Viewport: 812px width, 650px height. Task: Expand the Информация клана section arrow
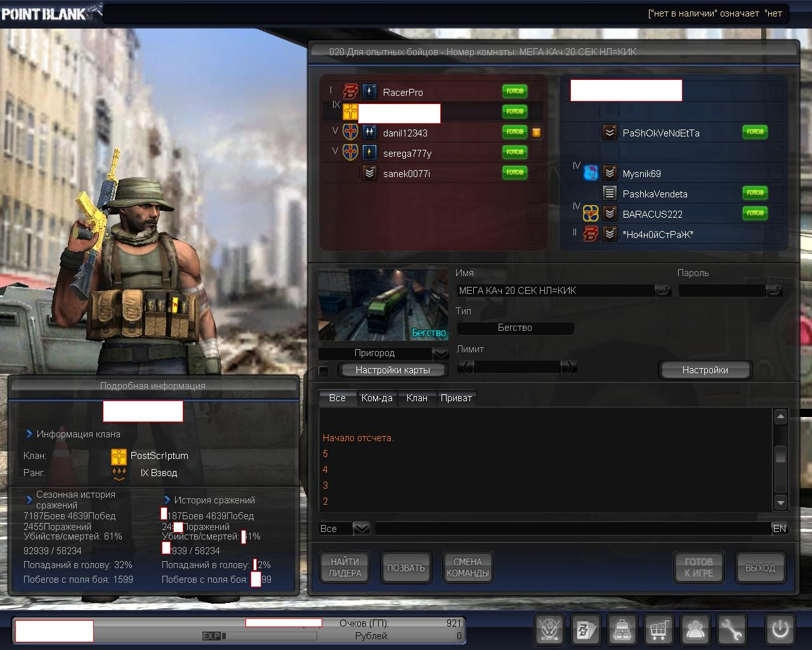(29, 434)
